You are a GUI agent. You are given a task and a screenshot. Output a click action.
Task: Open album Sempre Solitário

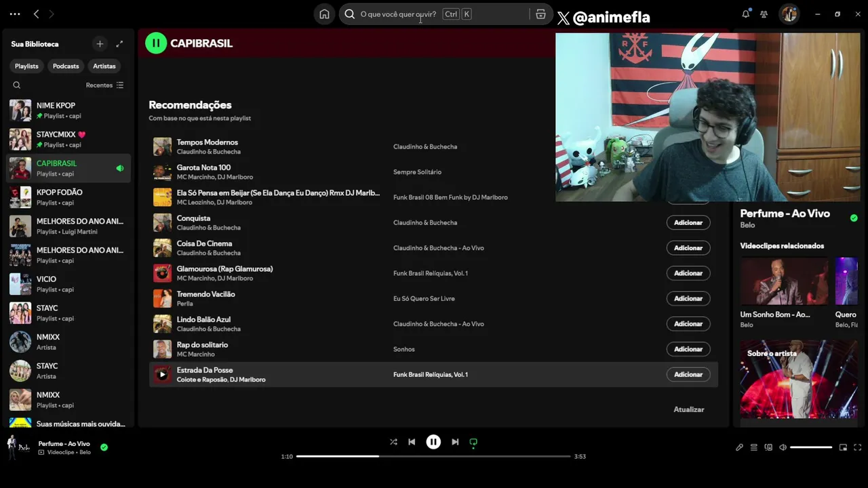tap(417, 172)
